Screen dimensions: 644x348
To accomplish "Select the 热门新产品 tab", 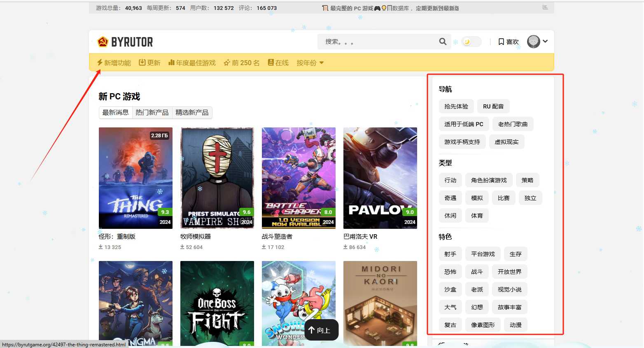I will 152,113.
